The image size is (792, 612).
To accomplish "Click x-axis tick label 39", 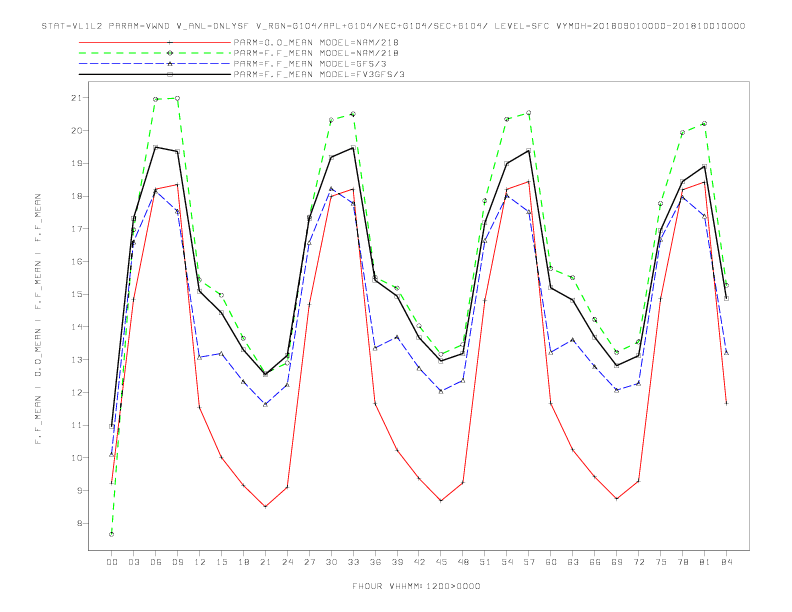I will (397, 562).
